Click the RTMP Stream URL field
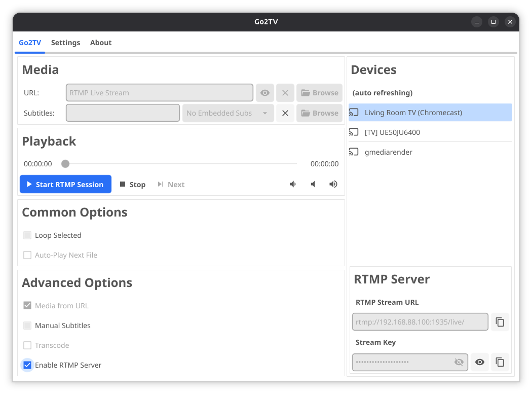The height and width of the screenshot is (394, 532). [x=420, y=322]
